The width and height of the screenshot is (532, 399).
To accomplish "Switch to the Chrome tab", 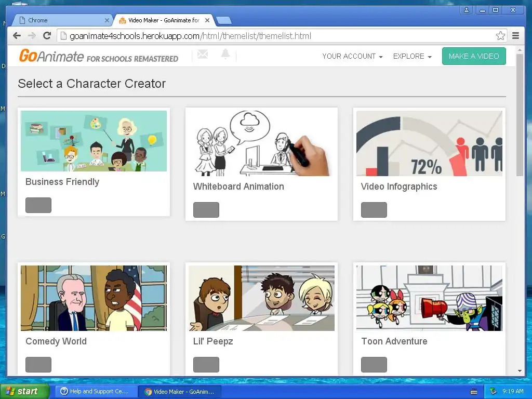I will coord(61,20).
